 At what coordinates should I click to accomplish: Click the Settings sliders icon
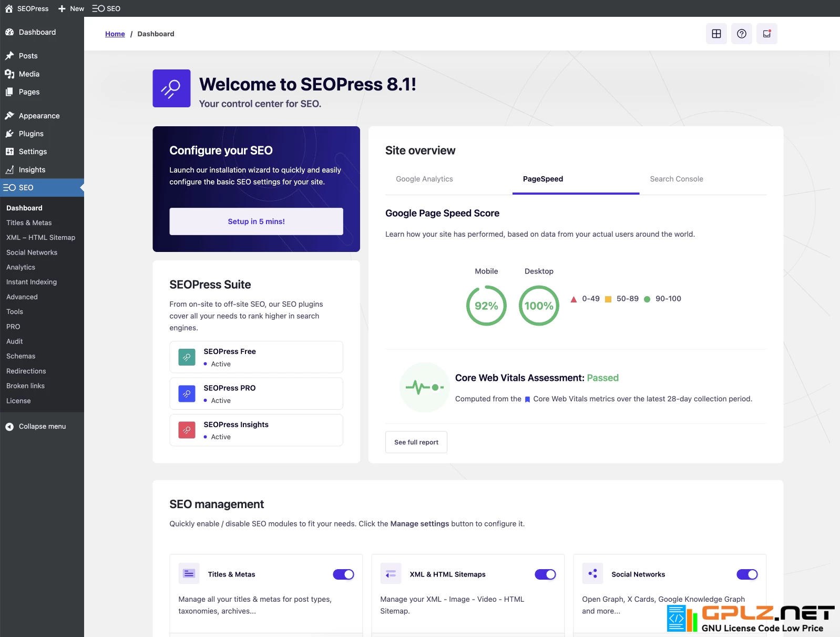[x=9, y=151]
